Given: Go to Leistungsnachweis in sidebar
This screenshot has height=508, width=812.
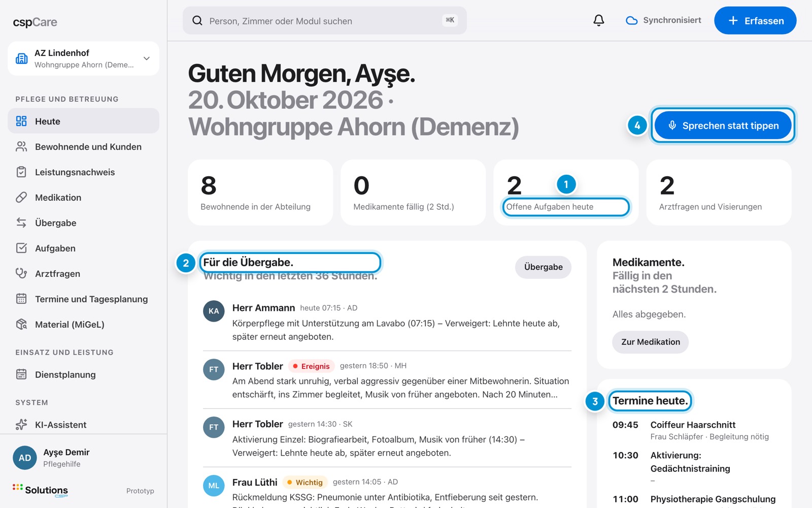Looking at the screenshot, I should tap(83, 172).
